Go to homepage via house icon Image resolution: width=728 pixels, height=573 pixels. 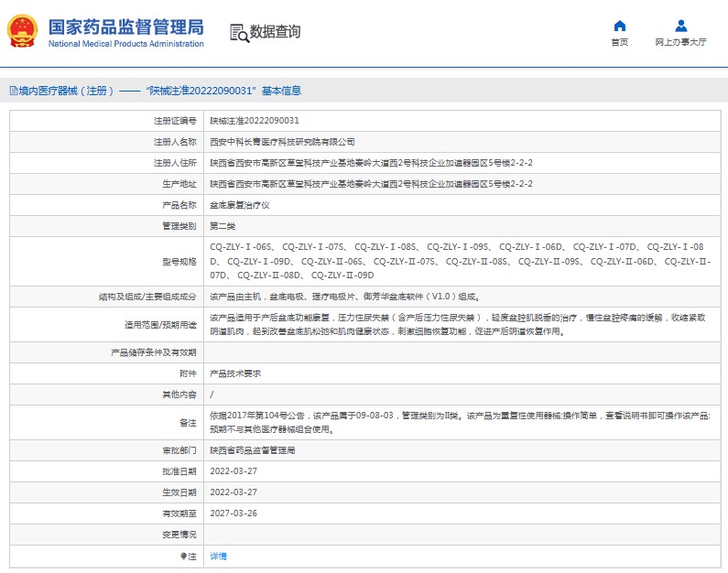(620, 26)
